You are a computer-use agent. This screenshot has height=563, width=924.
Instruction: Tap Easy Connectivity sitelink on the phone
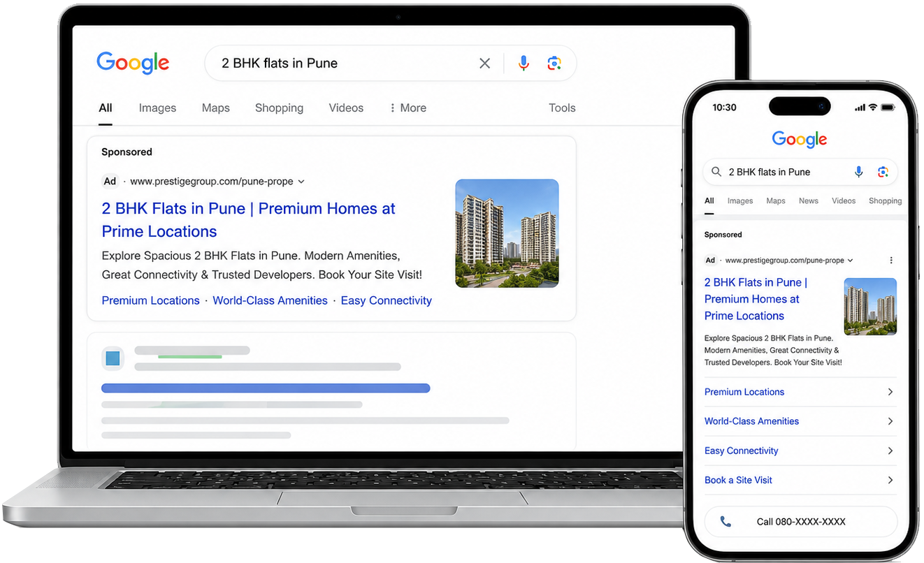(x=741, y=451)
